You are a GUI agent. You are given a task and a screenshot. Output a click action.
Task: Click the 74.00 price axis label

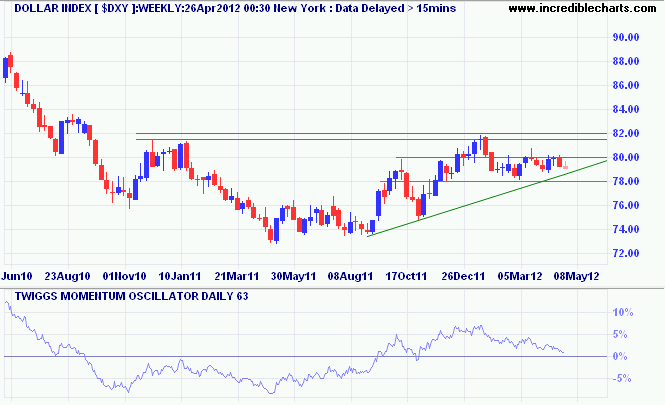626,229
